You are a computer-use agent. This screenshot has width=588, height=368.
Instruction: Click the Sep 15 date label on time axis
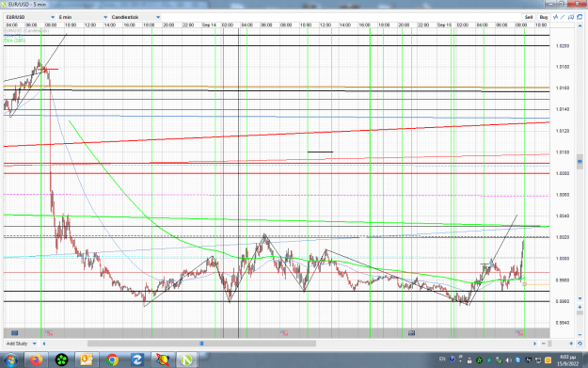click(x=444, y=25)
